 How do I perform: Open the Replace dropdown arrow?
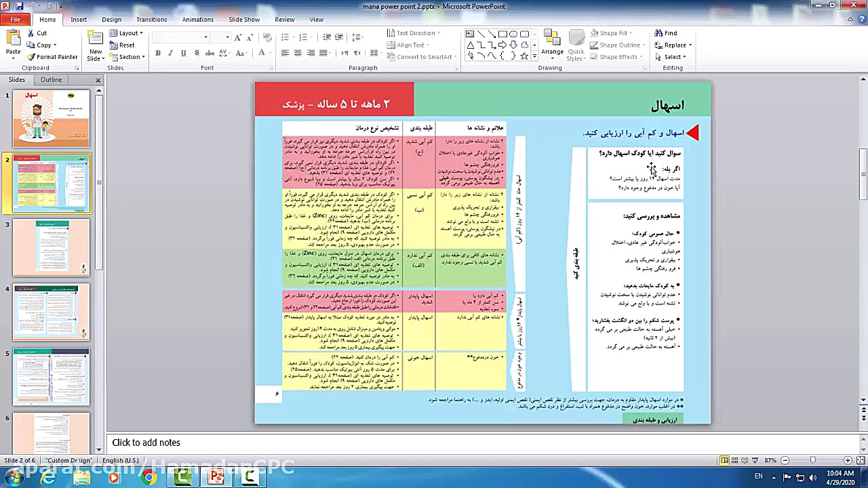click(x=690, y=45)
